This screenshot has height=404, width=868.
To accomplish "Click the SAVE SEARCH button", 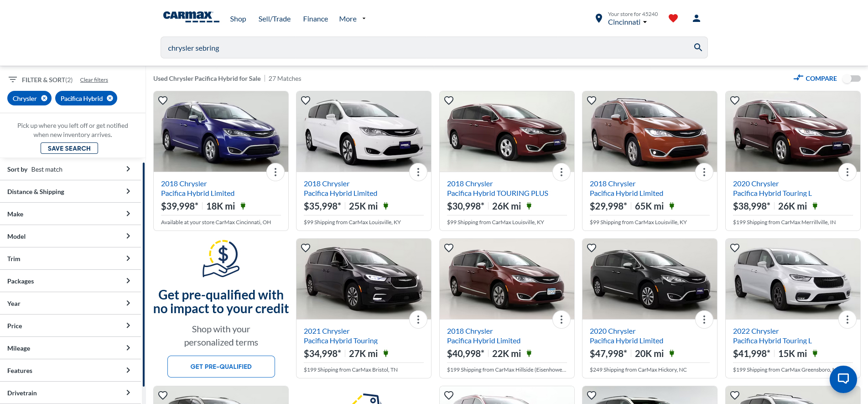I will click(69, 148).
